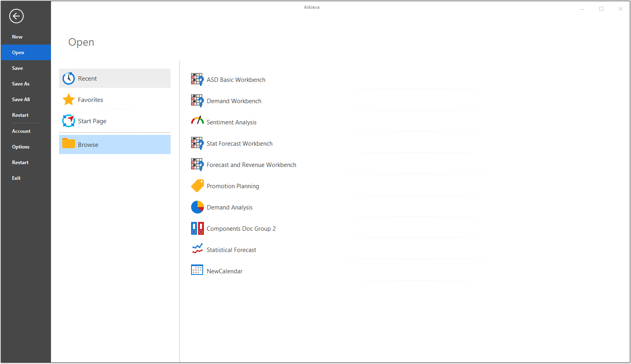631x364 pixels.
Task: Open NewCalendar document
Action: (x=224, y=271)
